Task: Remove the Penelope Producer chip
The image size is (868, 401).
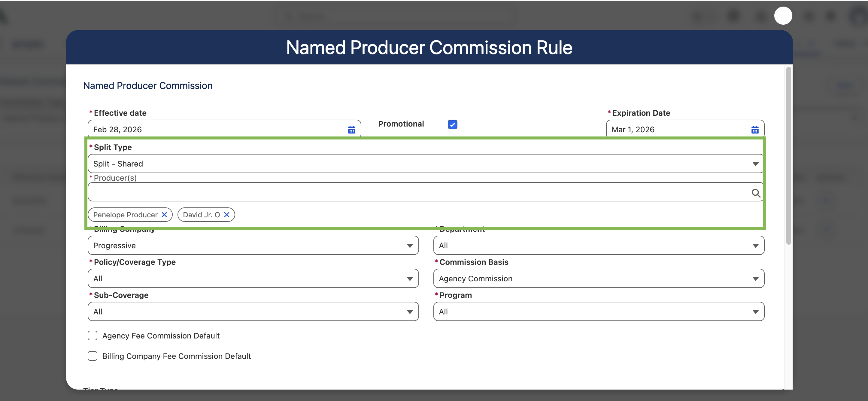Action: (x=164, y=215)
